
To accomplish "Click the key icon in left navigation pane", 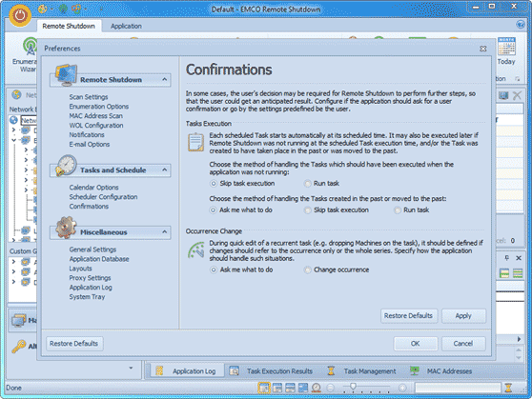I will [19, 347].
